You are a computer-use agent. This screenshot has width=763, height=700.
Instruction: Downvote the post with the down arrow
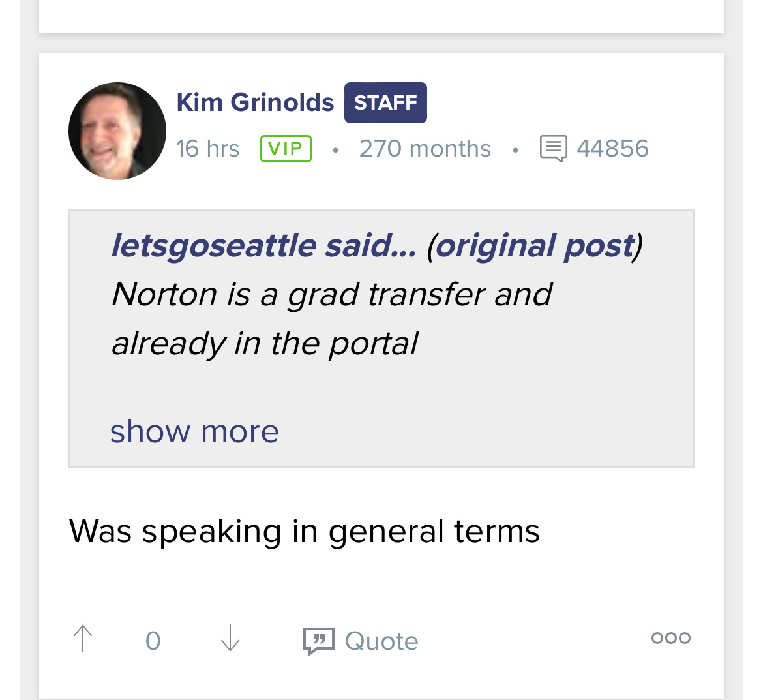[230, 639]
